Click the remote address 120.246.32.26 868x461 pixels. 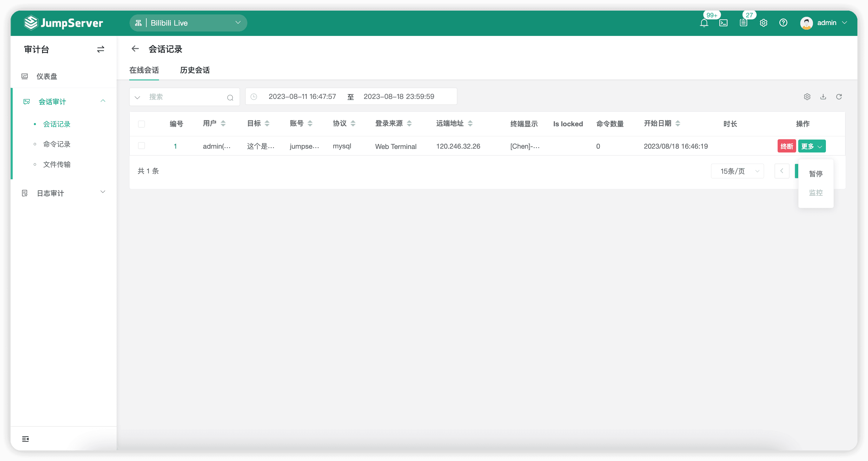pyautogui.click(x=458, y=146)
